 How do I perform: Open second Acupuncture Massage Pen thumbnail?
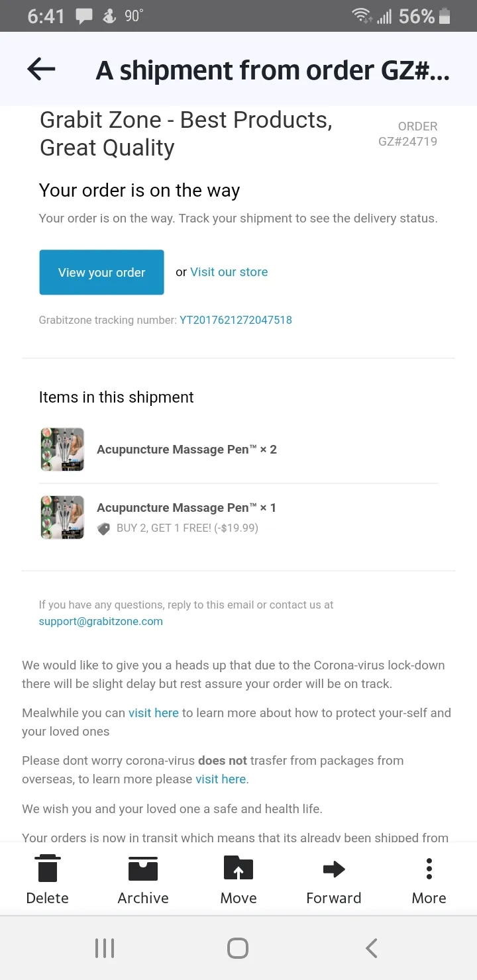click(x=62, y=516)
